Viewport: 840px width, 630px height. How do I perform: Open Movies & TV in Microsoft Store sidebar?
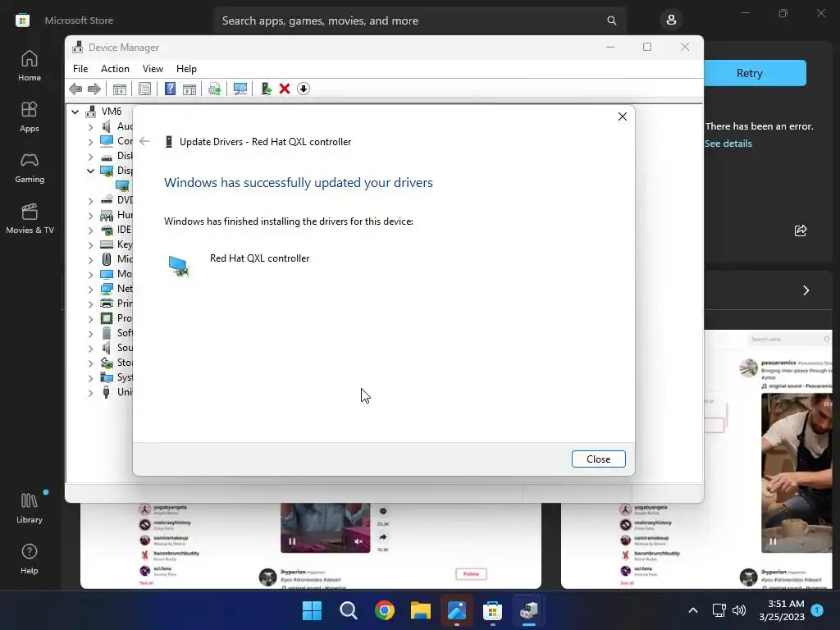tap(30, 218)
